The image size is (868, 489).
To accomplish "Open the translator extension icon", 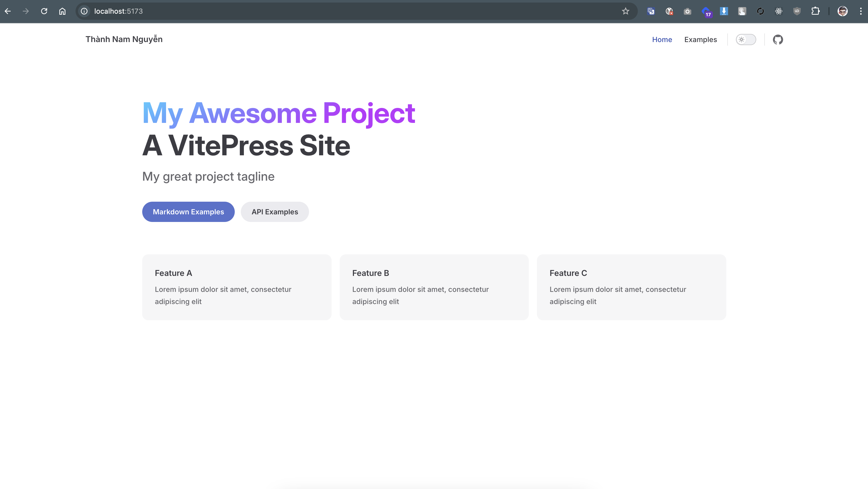I will (651, 11).
